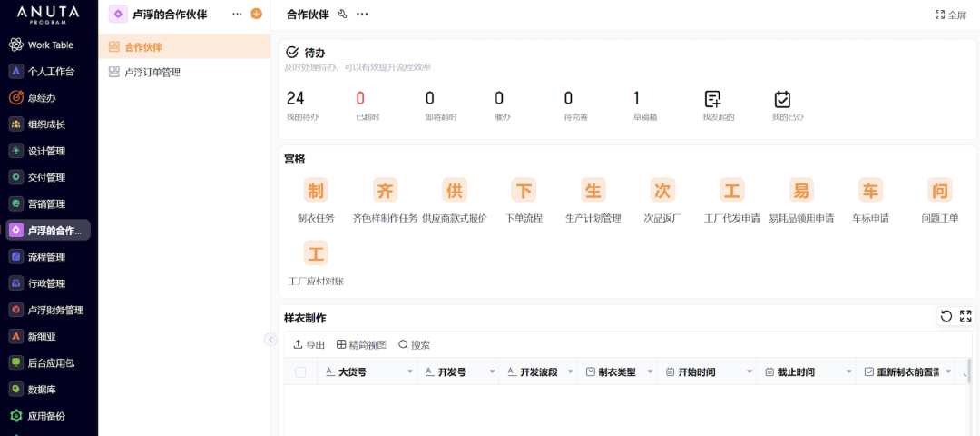Open 开发波段 column dropdown
980x436 pixels.
click(x=571, y=372)
